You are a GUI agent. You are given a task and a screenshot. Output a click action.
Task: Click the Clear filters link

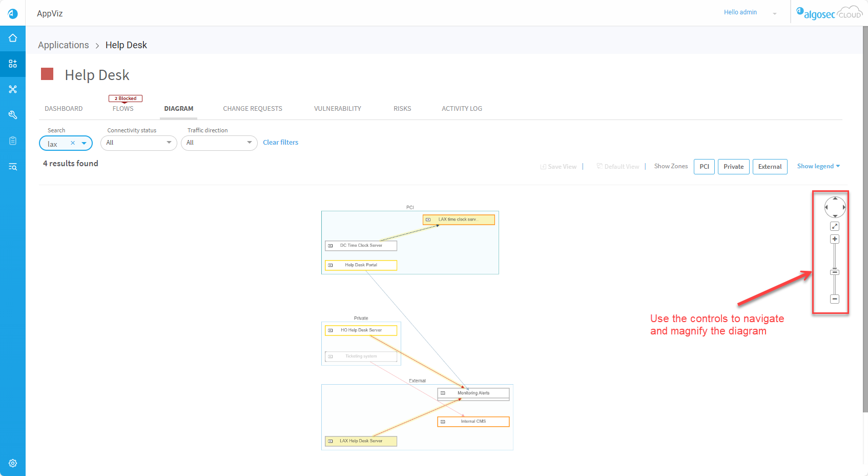point(280,143)
